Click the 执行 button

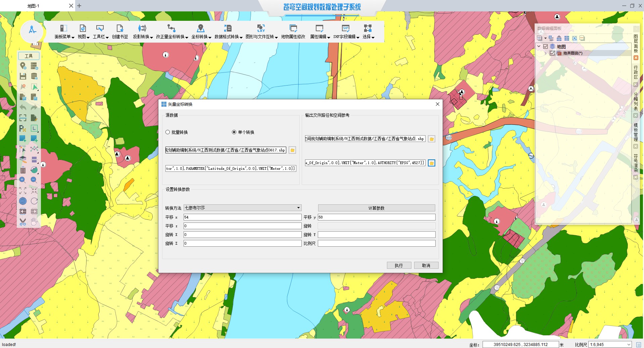click(x=399, y=265)
